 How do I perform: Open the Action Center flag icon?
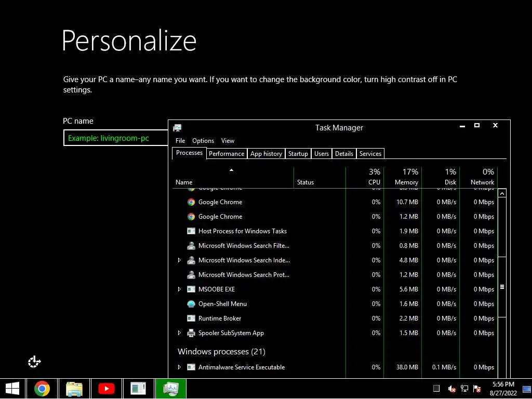point(477,389)
